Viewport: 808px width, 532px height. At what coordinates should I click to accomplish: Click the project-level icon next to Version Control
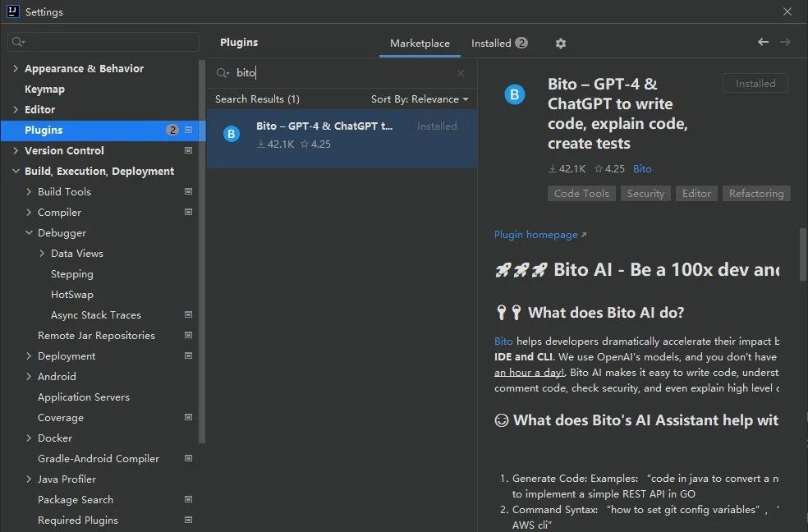(189, 150)
